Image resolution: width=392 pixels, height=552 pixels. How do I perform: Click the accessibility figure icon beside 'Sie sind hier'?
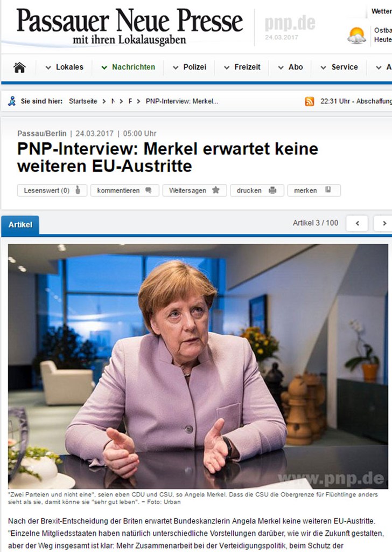coord(12,101)
